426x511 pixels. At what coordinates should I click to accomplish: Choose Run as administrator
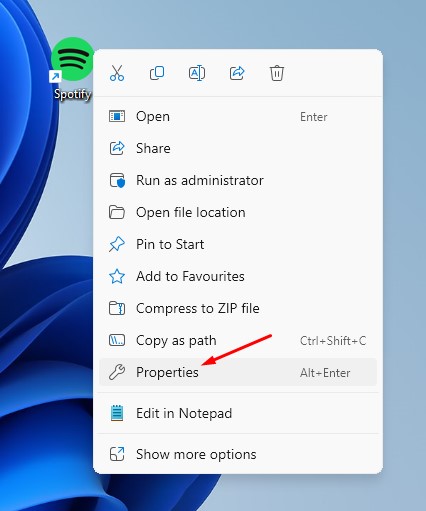click(238, 180)
